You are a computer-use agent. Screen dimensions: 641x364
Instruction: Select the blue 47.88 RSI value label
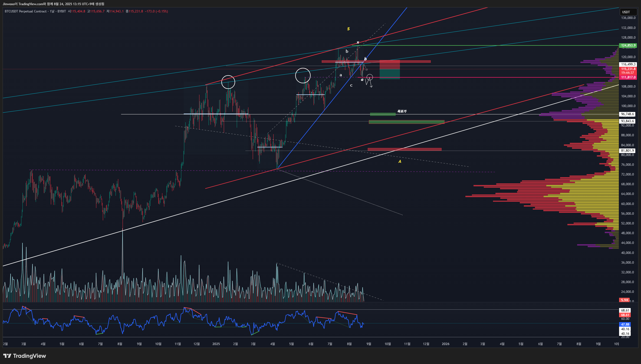pyautogui.click(x=625, y=324)
